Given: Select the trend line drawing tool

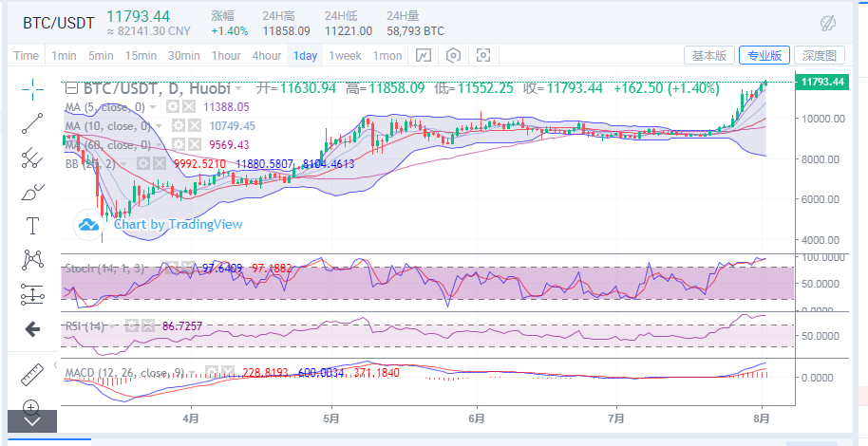Looking at the screenshot, I should pos(32,123).
